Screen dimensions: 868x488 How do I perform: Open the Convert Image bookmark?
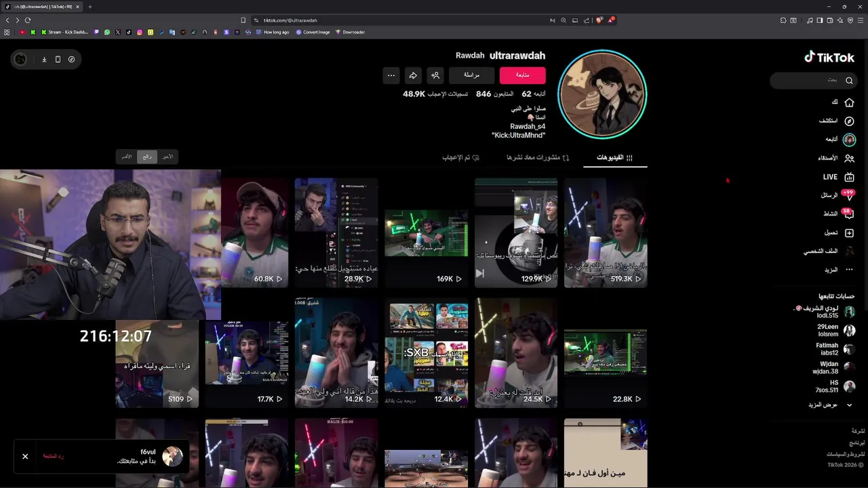313,32
